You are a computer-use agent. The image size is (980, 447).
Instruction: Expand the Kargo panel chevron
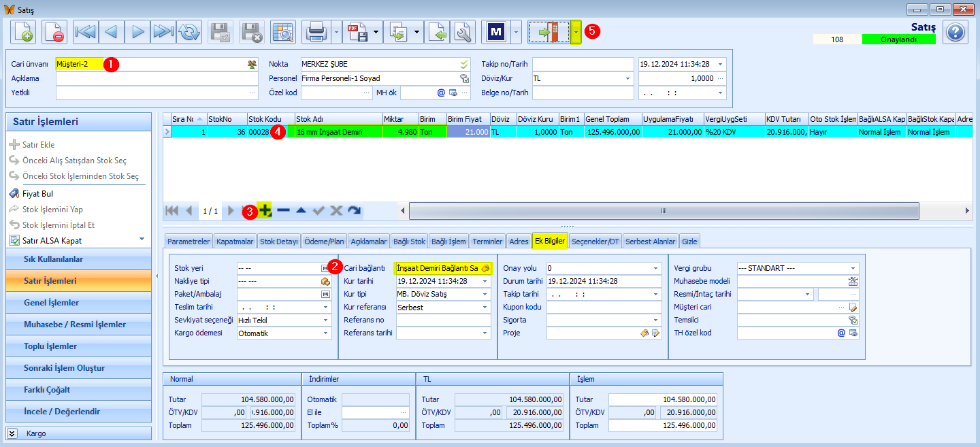tap(12, 433)
